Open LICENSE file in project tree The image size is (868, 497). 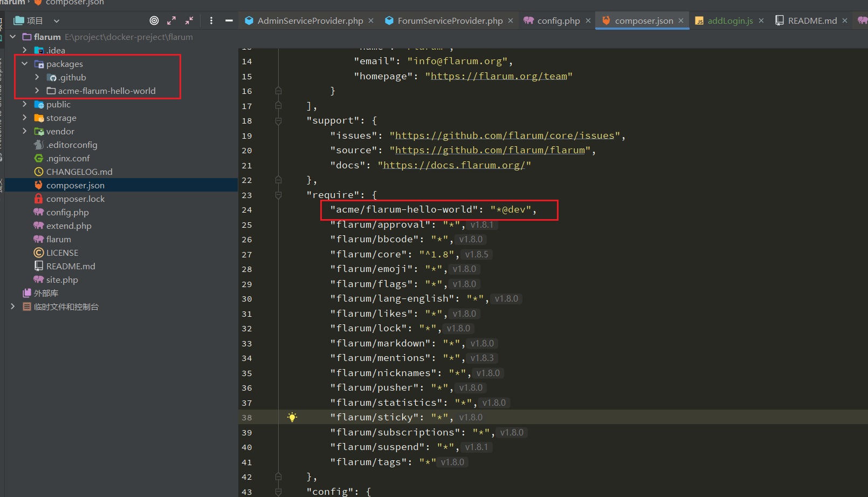62,253
